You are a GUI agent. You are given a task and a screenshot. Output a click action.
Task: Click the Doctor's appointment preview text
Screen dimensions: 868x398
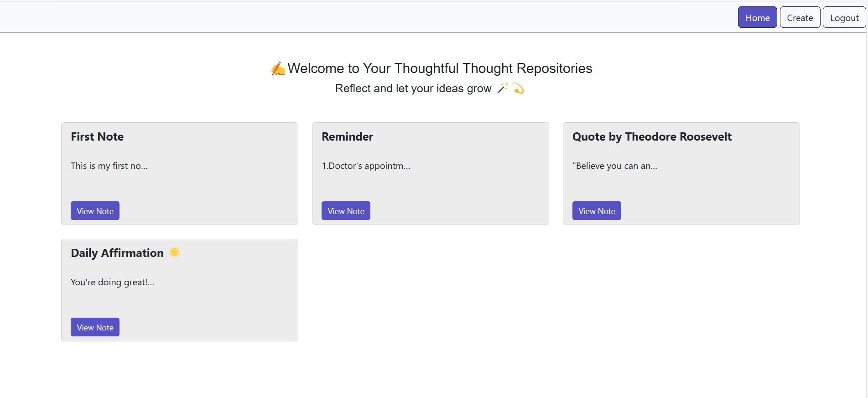(x=366, y=166)
